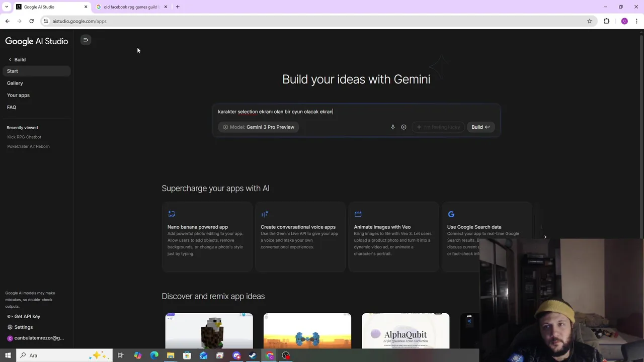This screenshot has height=362, width=644.
Task: Open Steam from the taskbar
Action: [x=253, y=355]
